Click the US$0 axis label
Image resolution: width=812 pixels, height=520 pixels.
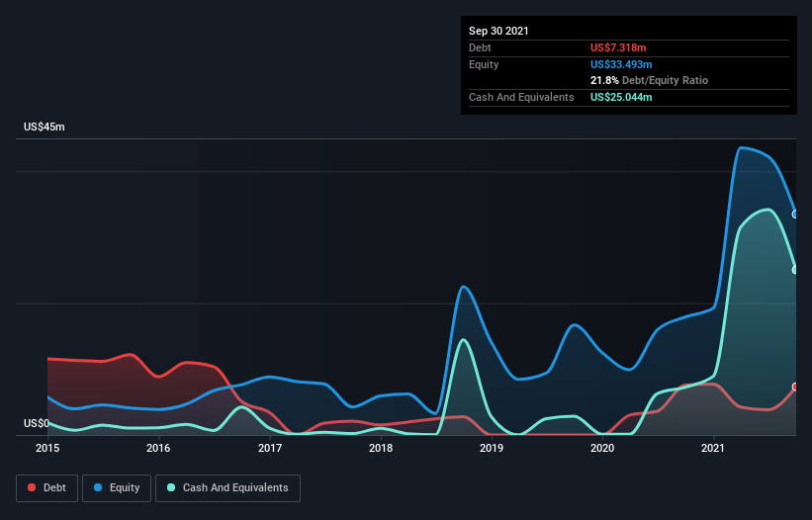tap(37, 423)
